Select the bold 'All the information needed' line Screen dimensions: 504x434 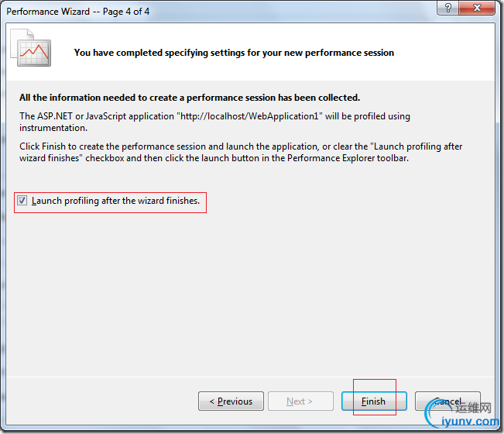190,98
